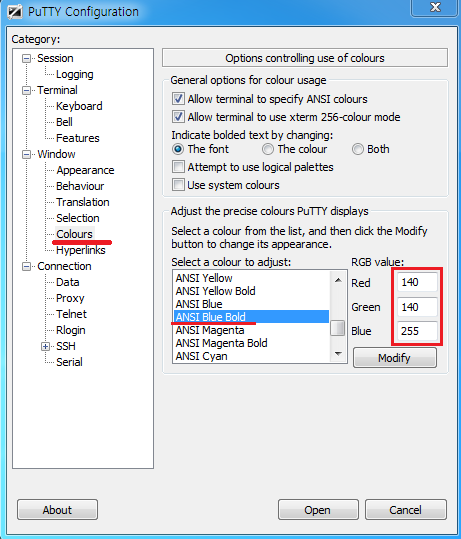Click the Red RGB value field
The height and width of the screenshot is (539, 461).
(x=417, y=283)
